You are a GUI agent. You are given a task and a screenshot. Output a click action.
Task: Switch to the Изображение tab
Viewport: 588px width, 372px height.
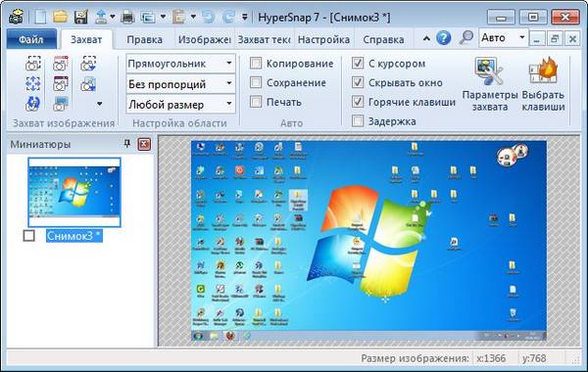point(204,39)
